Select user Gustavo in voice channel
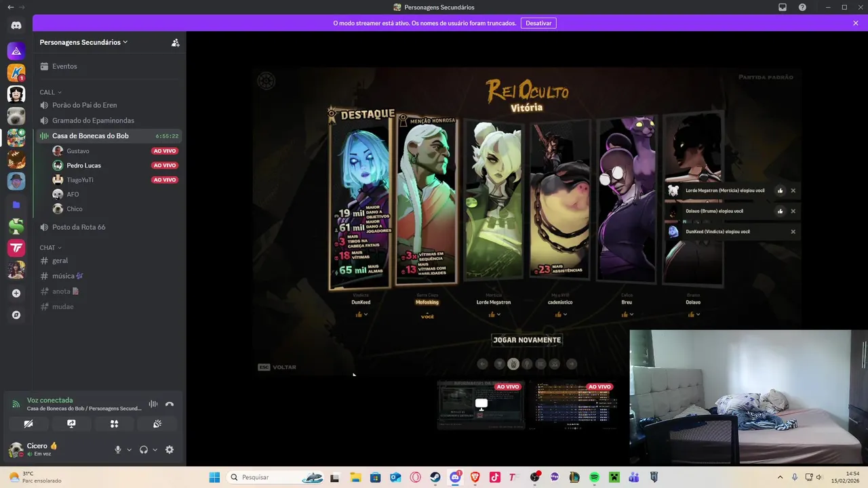868x488 pixels. (115, 151)
